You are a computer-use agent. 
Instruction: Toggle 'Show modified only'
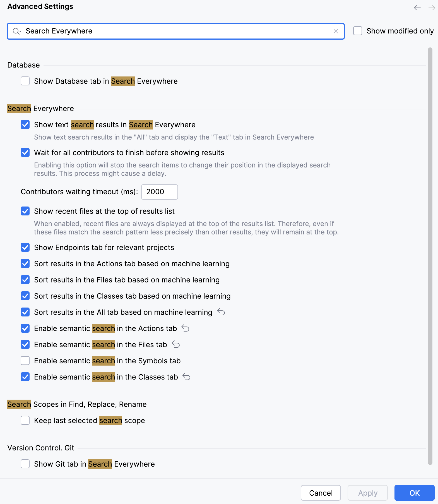point(357,31)
